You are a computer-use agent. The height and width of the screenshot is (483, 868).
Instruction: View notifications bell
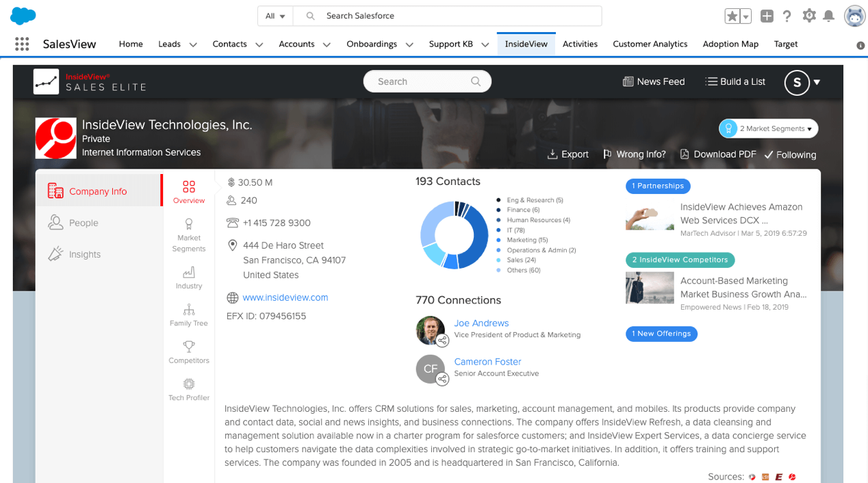[829, 16]
